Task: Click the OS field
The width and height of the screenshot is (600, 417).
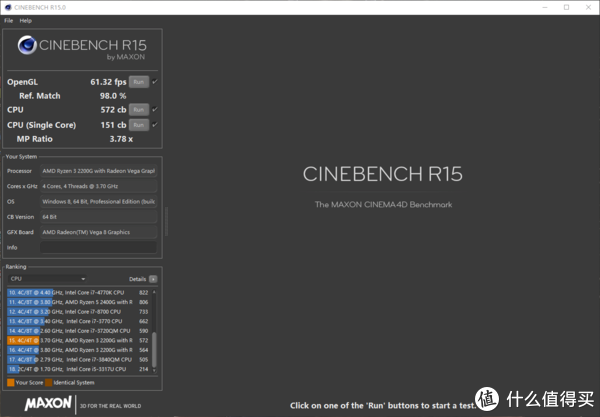Action: (99, 202)
